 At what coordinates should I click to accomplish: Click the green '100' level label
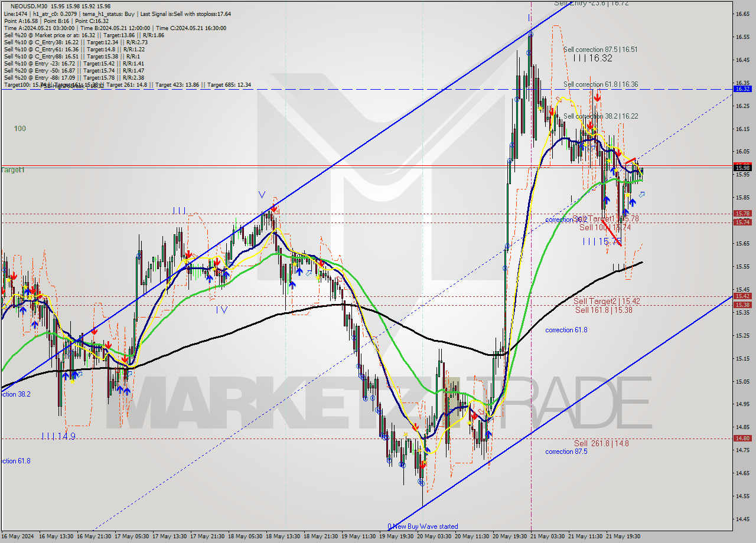tap(20, 128)
